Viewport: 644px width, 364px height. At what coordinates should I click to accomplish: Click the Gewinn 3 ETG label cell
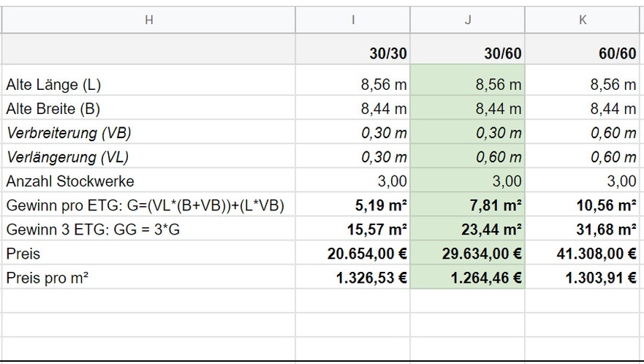click(x=148, y=230)
